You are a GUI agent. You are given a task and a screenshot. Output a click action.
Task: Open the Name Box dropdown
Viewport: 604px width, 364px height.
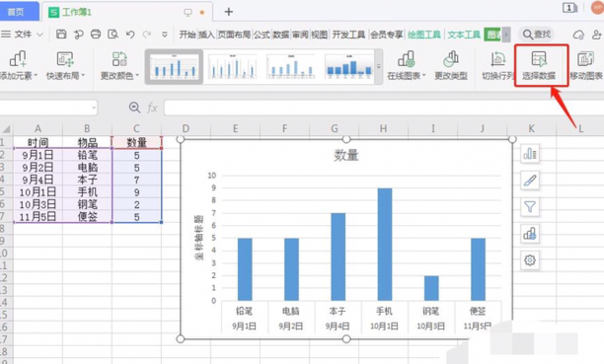[94, 108]
